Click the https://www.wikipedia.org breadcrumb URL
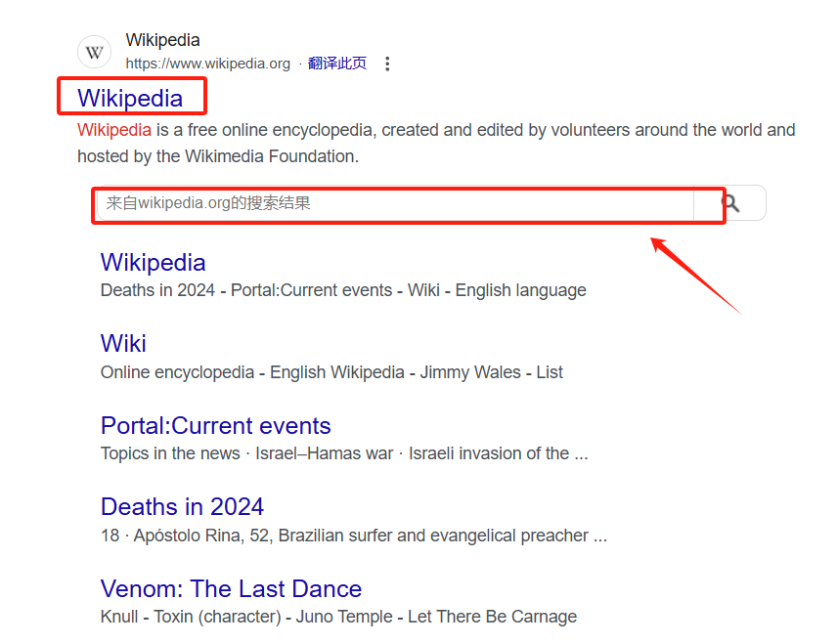 [x=206, y=63]
